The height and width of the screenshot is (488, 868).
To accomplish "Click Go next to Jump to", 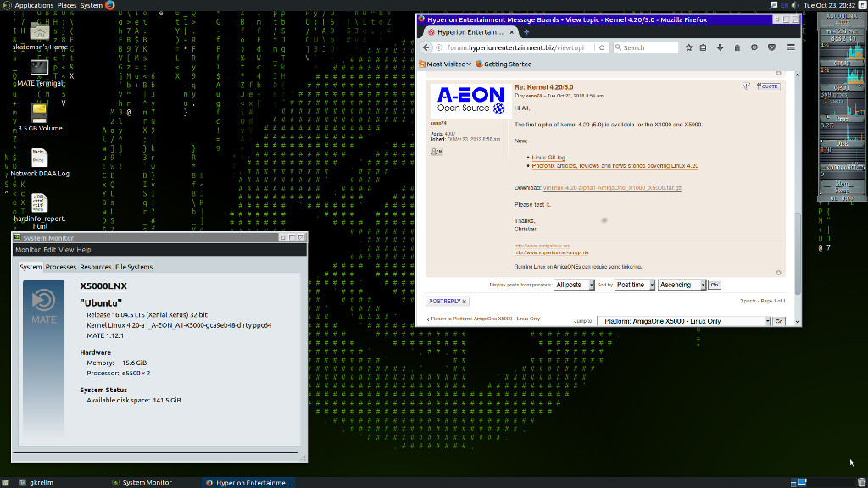I will click(x=779, y=321).
